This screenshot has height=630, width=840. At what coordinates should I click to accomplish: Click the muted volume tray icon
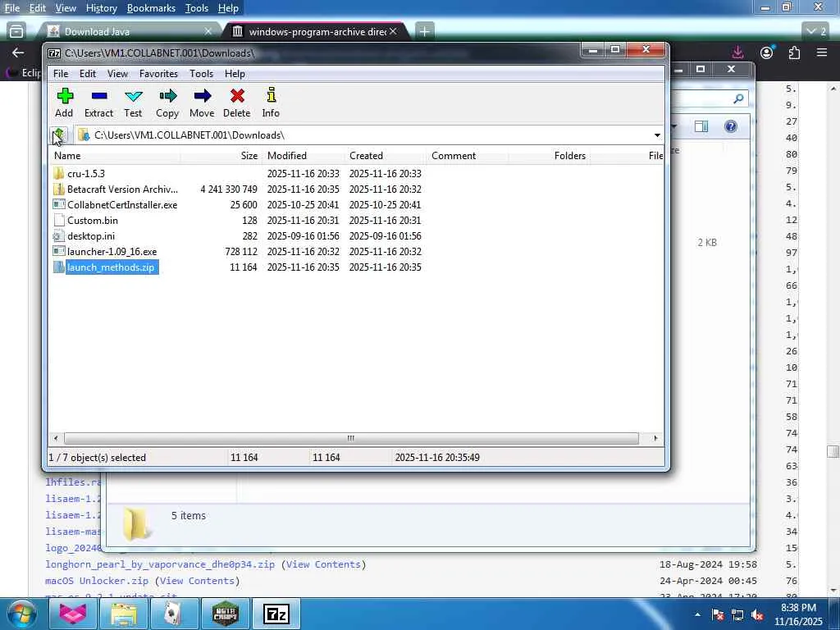coord(757,615)
